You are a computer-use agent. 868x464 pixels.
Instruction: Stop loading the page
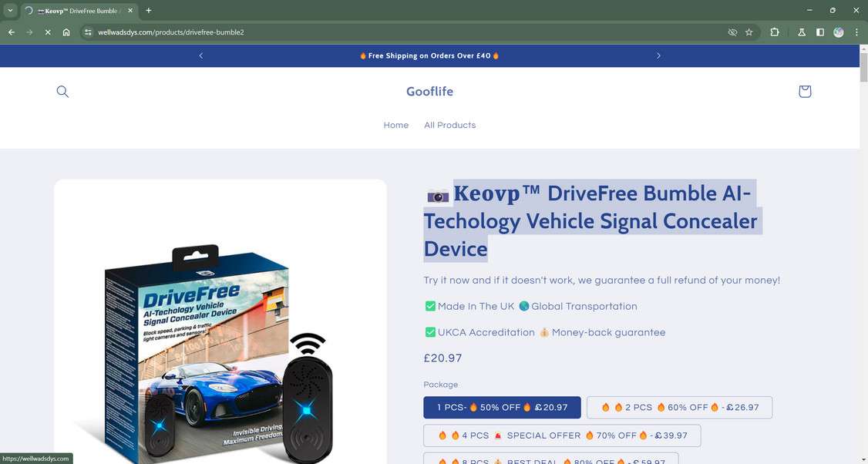(48, 32)
